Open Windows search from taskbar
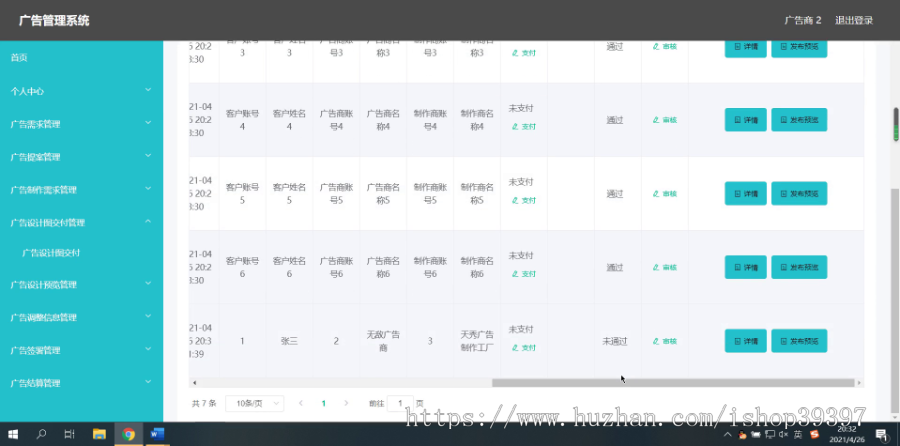Screen dimensions: 900x446 (x=41, y=434)
